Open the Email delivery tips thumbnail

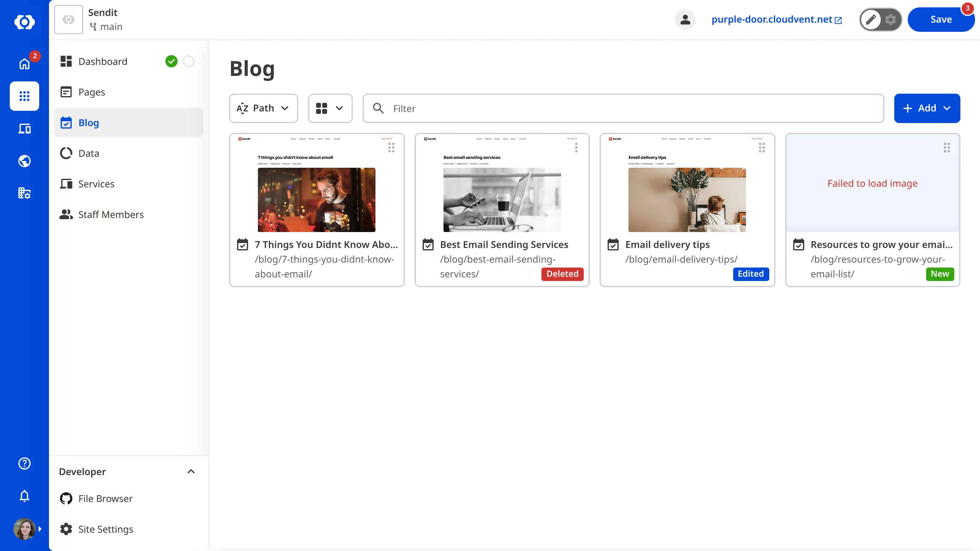[x=687, y=183]
